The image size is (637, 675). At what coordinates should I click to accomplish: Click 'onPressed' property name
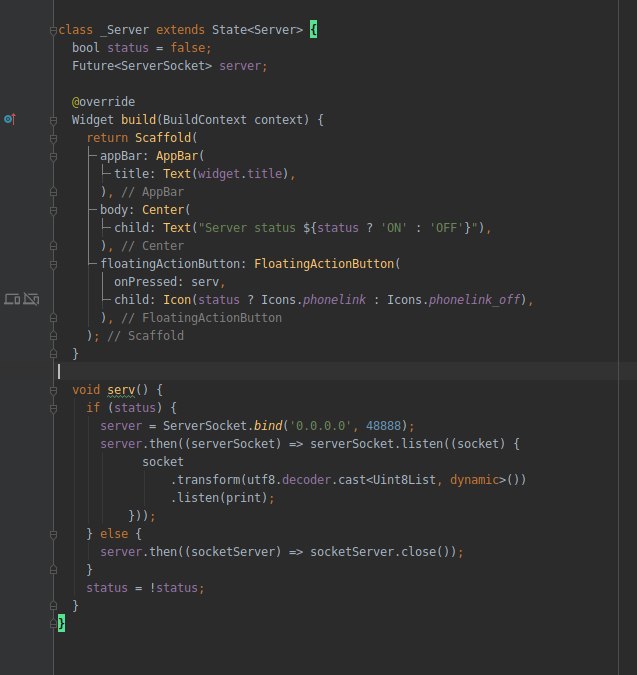145,282
